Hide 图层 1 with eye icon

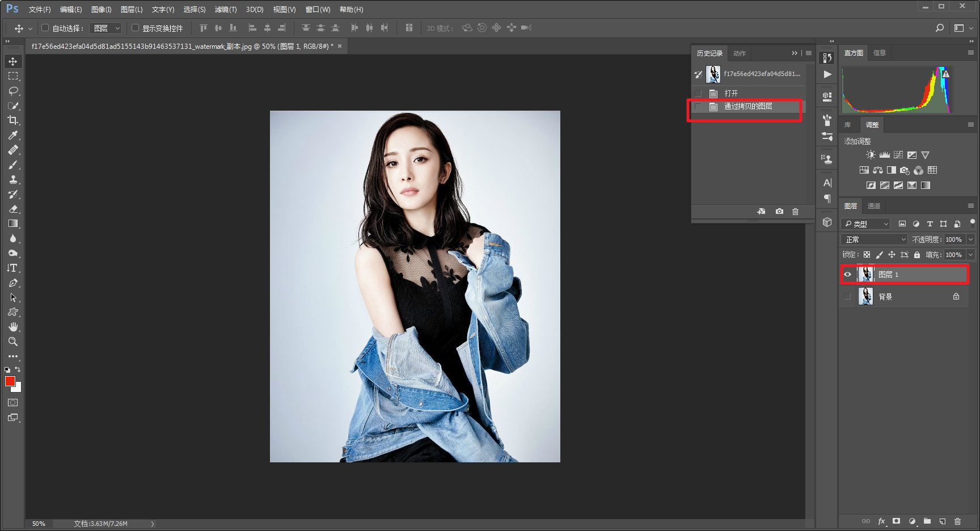point(847,275)
